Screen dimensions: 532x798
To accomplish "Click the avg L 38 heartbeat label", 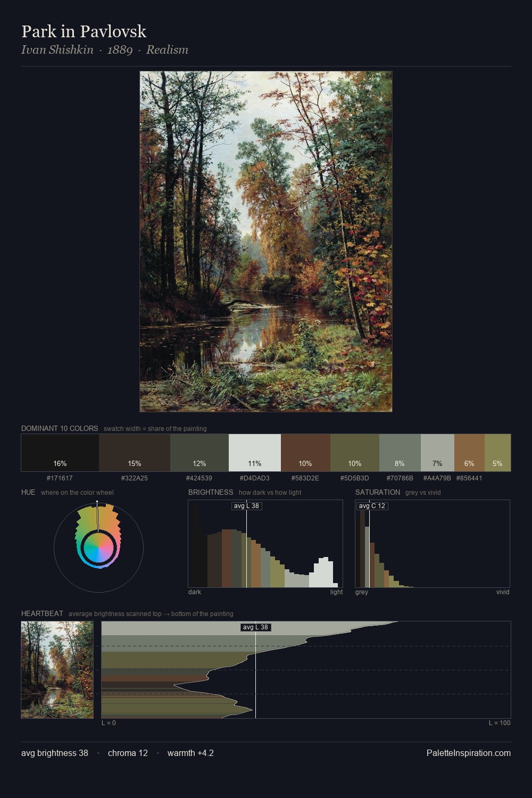I will (x=256, y=627).
